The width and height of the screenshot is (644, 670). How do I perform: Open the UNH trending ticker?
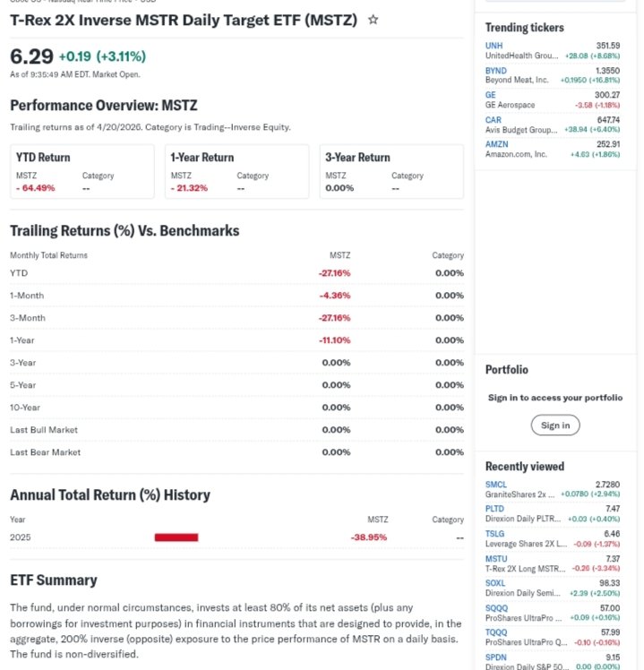click(x=494, y=46)
